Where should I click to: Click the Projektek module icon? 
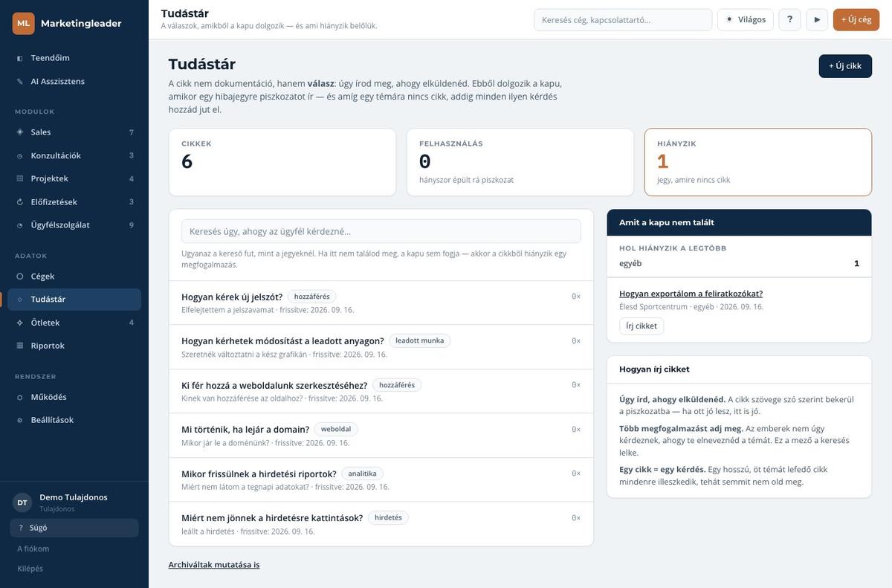point(20,178)
